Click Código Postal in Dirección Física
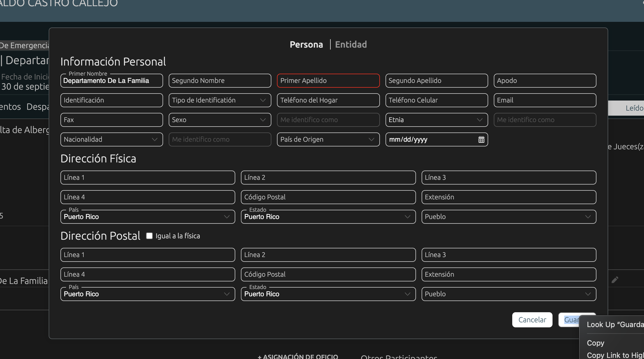This screenshot has height=359, width=644. (x=328, y=197)
